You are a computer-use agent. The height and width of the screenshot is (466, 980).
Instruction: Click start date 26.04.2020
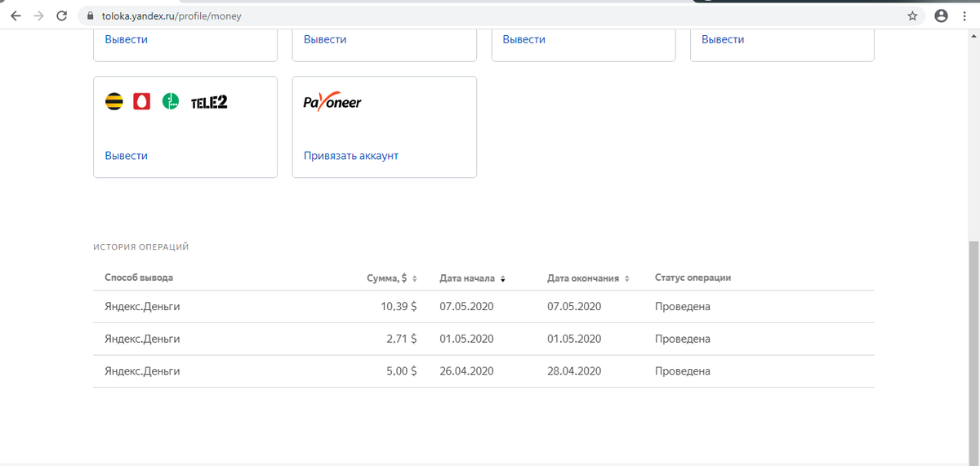(466, 371)
